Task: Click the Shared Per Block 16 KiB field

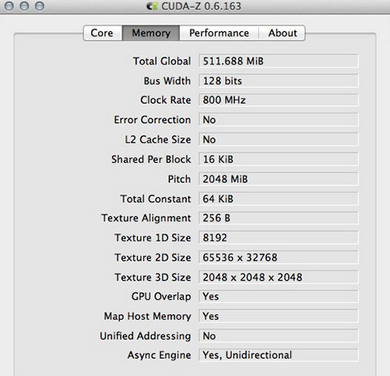Action: [279, 159]
